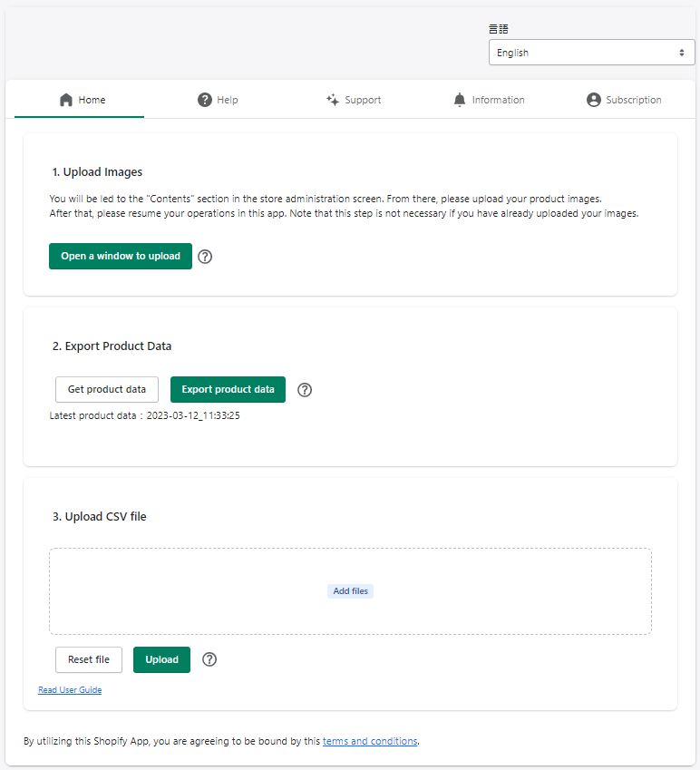Click the Upload button

pyautogui.click(x=161, y=659)
